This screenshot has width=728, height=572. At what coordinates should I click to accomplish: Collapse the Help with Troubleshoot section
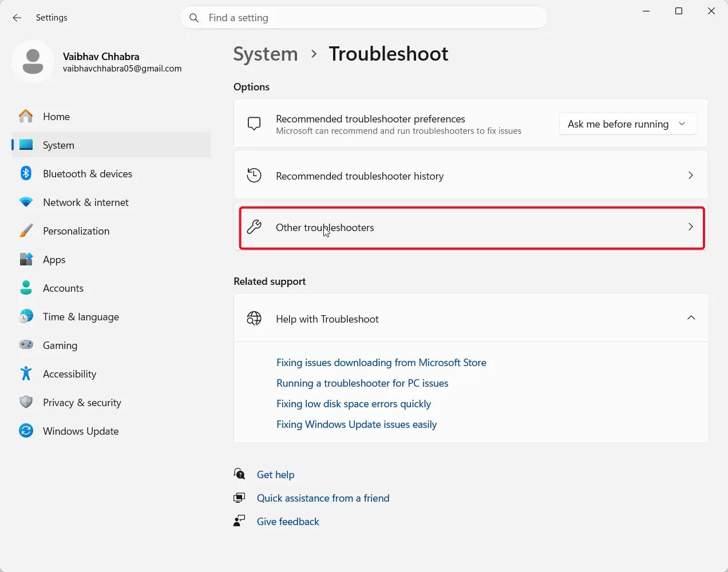[691, 318]
